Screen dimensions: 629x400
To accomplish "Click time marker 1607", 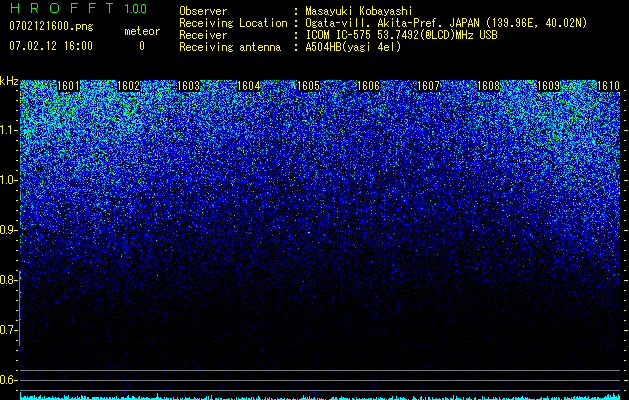I will (x=428, y=86).
